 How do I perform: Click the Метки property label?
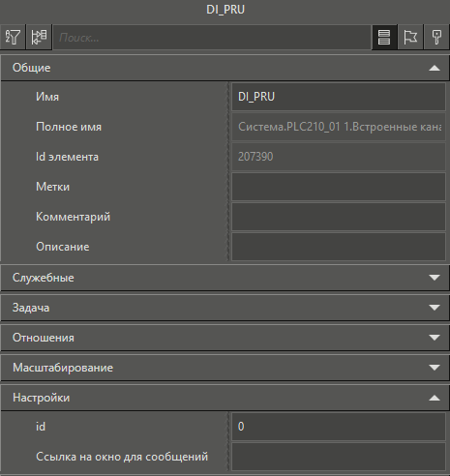pos(52,187)
